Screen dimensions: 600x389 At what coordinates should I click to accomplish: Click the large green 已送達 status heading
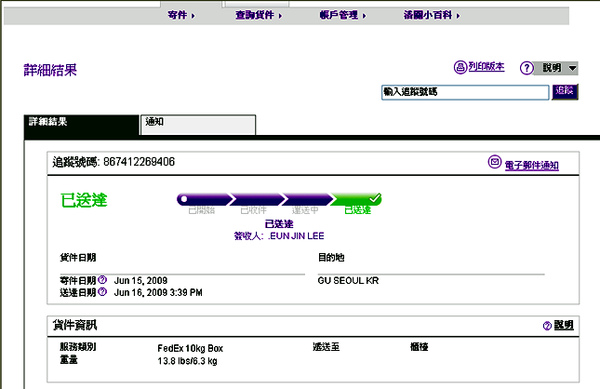[x=84, y=200]
